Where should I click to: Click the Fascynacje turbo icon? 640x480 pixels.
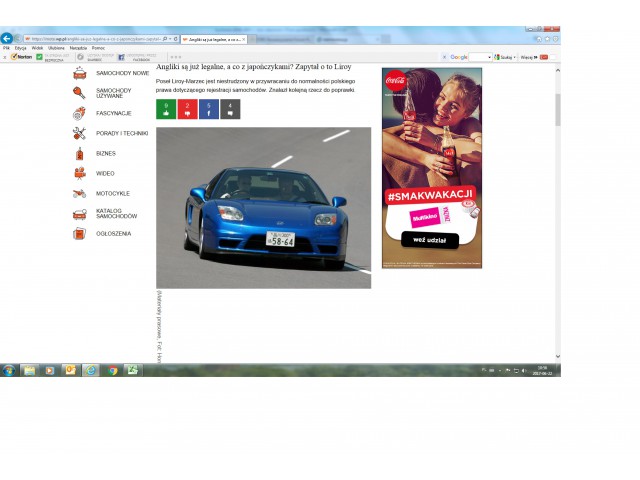(79, 113)
